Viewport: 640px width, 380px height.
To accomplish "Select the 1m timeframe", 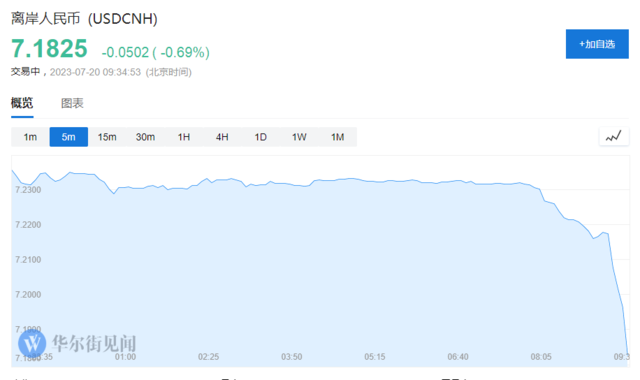I will tap(30, 137).
